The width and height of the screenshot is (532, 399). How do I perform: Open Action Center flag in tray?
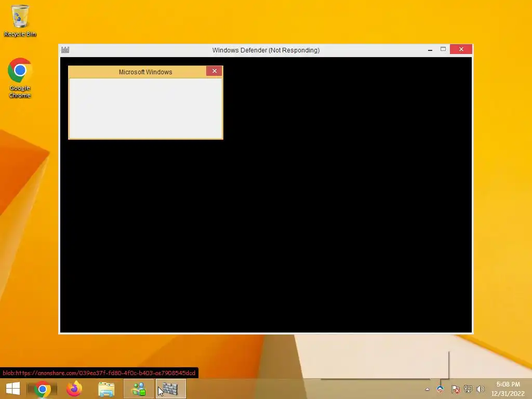[455, 389]
